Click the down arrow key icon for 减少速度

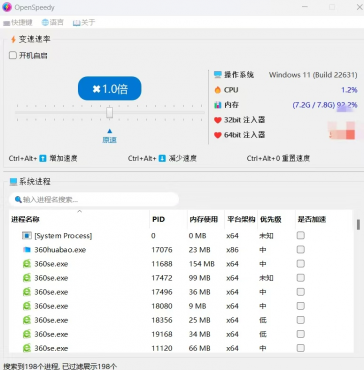162,158
